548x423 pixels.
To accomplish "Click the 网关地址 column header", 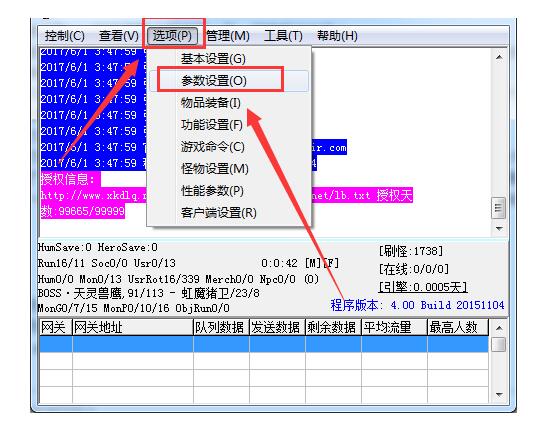I will (133, 328).
